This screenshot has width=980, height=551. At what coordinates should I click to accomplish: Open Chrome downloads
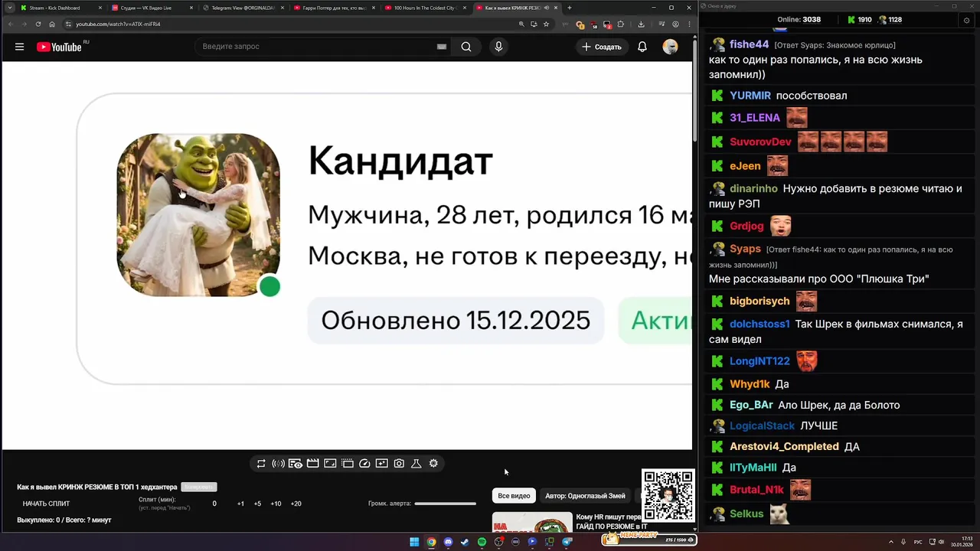641,24
